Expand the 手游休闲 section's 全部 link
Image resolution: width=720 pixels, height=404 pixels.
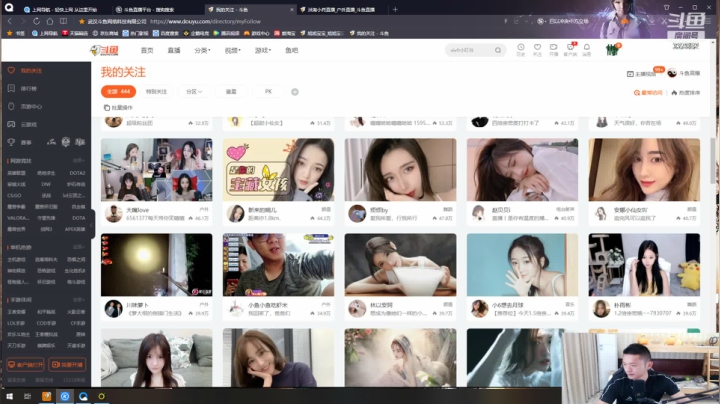pyautogui.click(x=79, y=299)
